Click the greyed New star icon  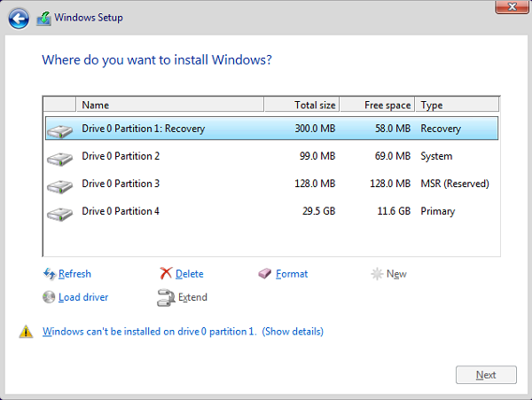[377, 274]
